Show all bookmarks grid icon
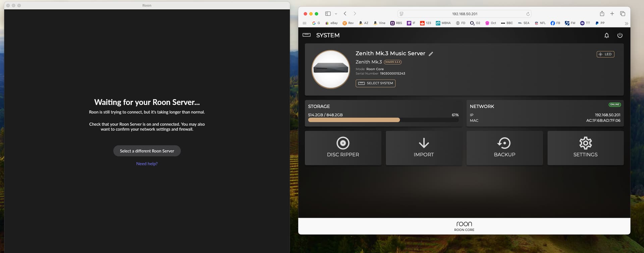644x253 pixels. pos(305,23)
